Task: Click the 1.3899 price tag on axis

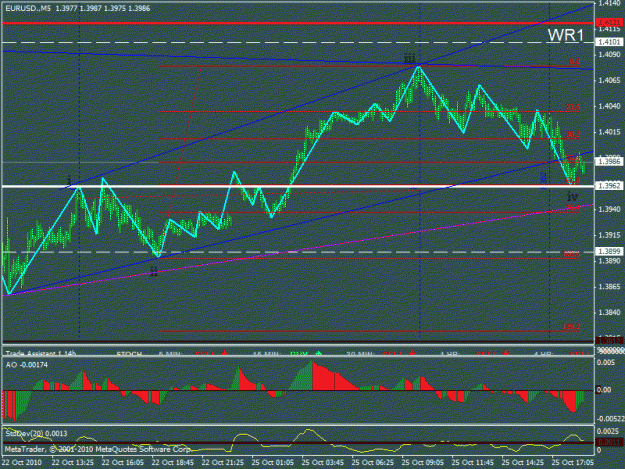Action: 609,251
